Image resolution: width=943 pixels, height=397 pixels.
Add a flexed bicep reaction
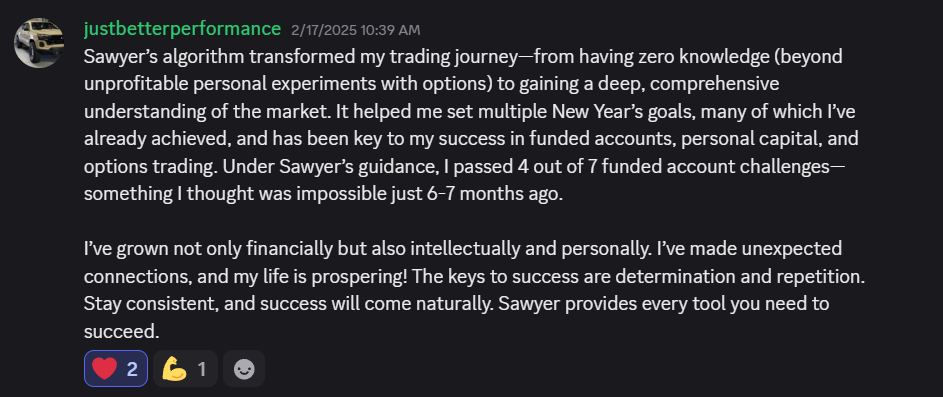click(185, 368)
